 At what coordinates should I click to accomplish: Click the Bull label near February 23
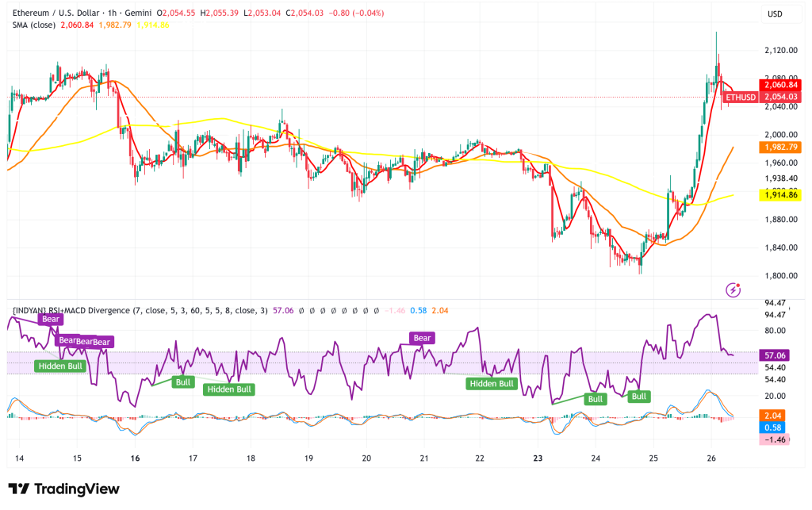(595, 399)
